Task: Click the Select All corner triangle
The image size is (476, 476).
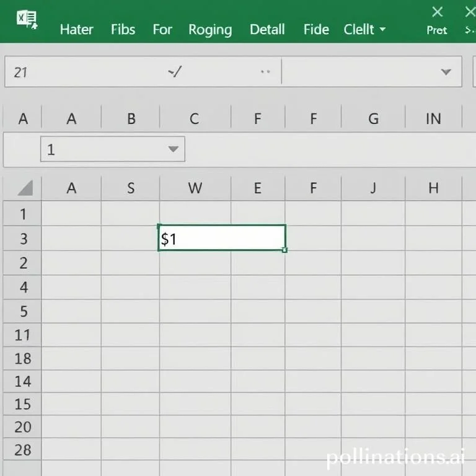Action: pos(24,188)
